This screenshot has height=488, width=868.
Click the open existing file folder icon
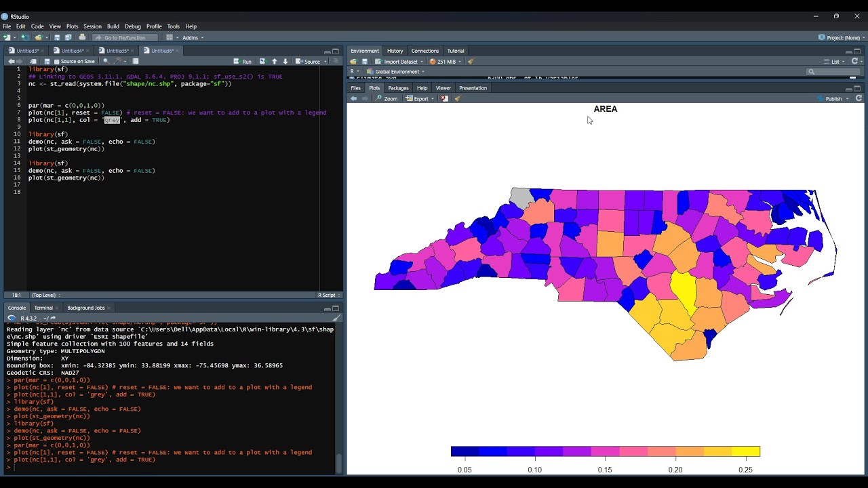tap(39, 37)
